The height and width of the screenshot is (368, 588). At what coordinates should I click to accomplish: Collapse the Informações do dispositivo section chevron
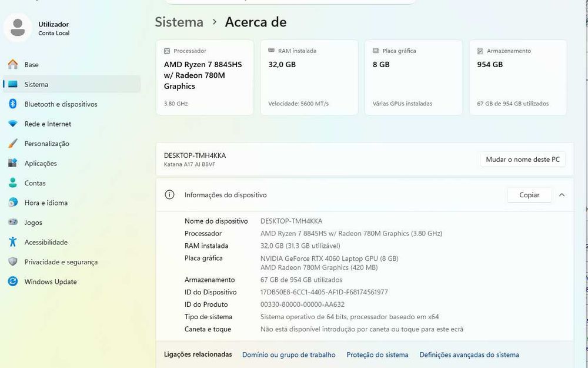tap(562, 195)
